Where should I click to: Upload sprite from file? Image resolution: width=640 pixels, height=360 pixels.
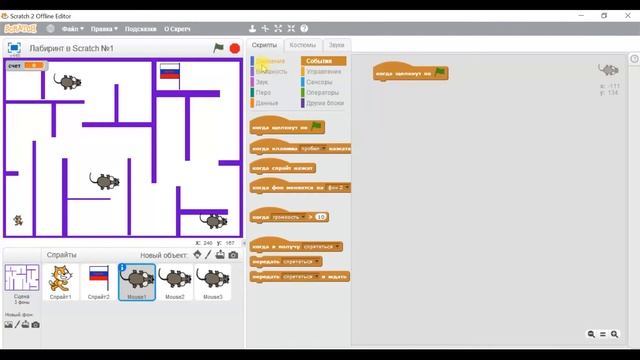click(220, 255)
